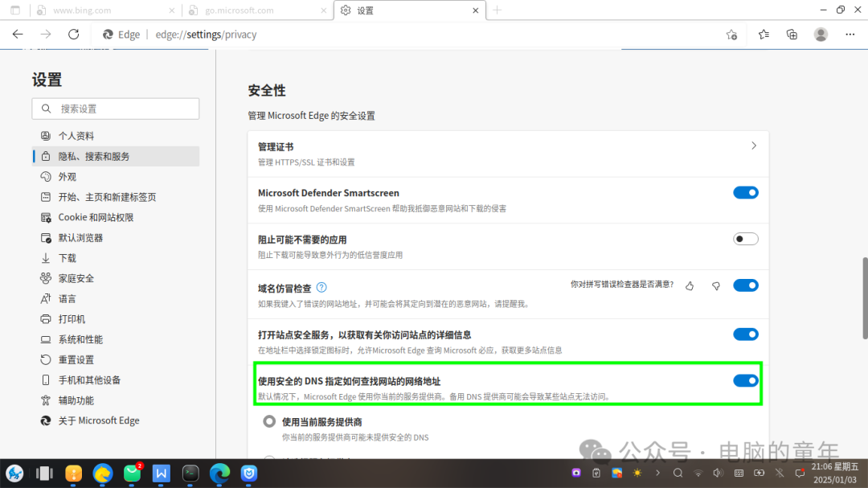Reload the settings page
This screenshot has width=868, height=488.
[x=74, y=35]
